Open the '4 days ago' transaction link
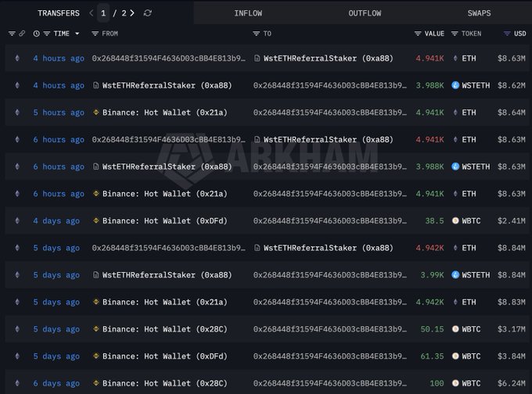This screenshot has width=532, height=394. click(56, 220)
